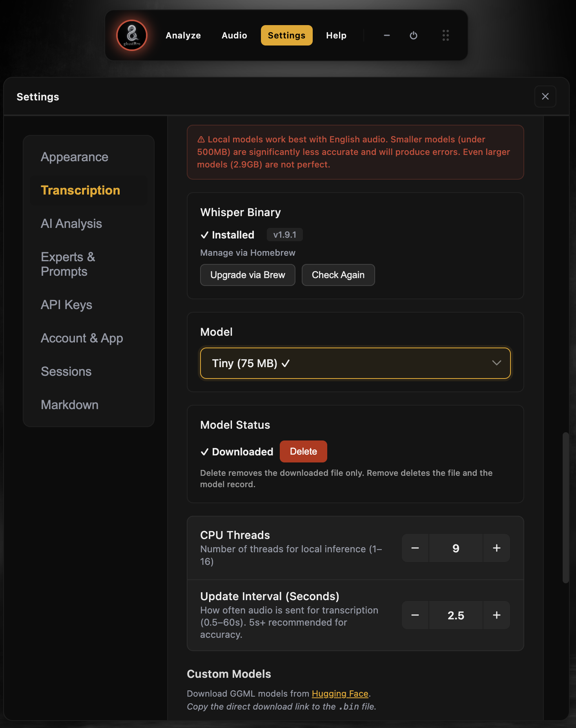The height and width of the screenshot is (728, 576).
Task: Click Upgrade via Brew button
Action: (248, 275)
